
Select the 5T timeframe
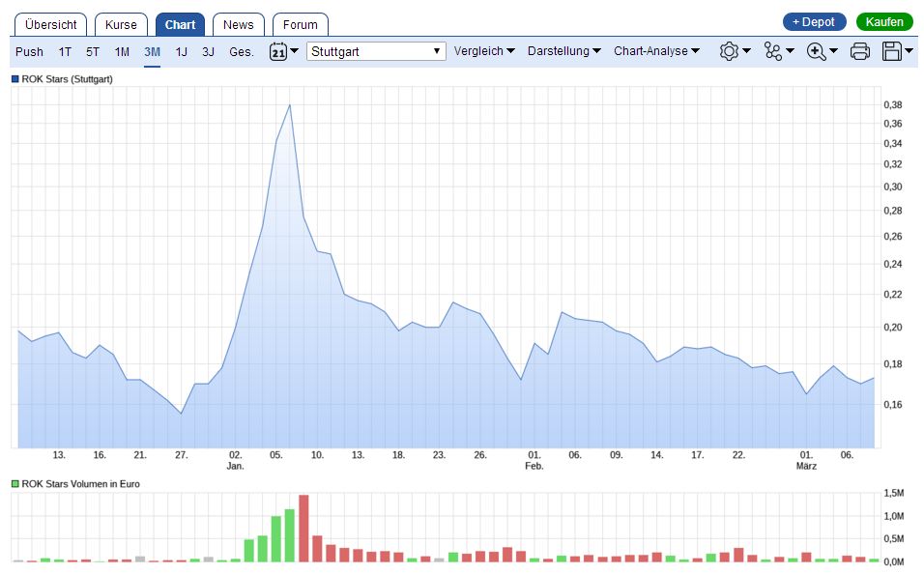93,52
